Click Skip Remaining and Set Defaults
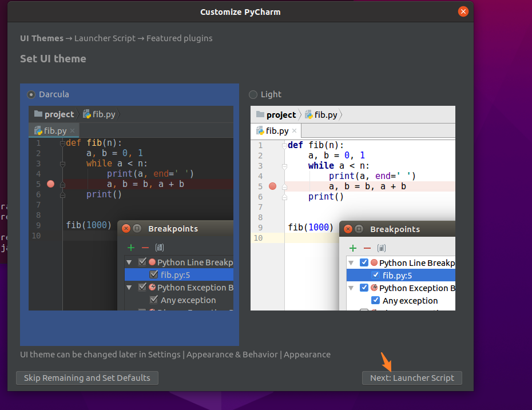This screenshot has height=410, width=532. pyautogui.click(x=87, y=378)
